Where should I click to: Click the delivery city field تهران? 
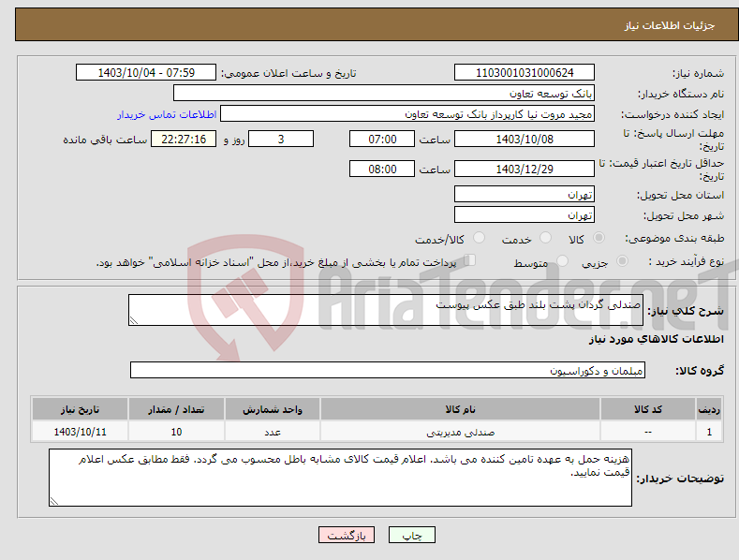[525, 215]
